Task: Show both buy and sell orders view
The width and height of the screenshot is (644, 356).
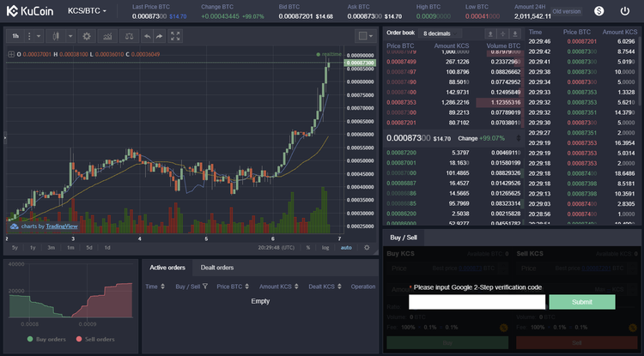Action: 502,33
